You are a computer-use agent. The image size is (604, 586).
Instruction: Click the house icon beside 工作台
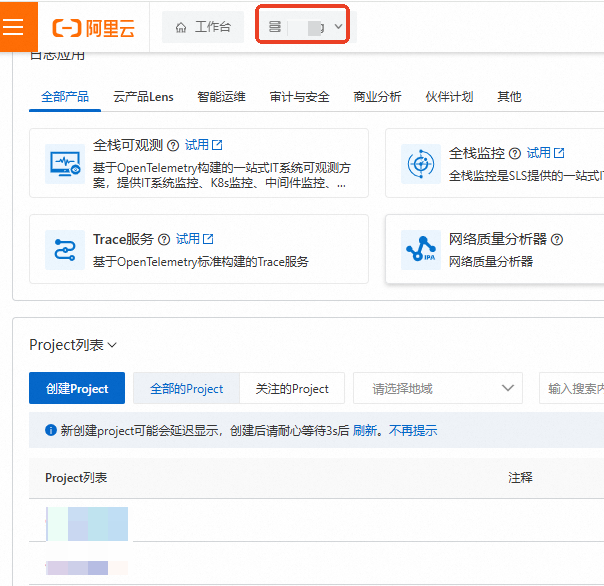(181, 28)
